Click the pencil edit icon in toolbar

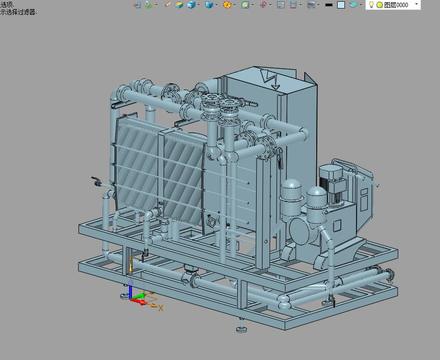[x=168, y=4]
